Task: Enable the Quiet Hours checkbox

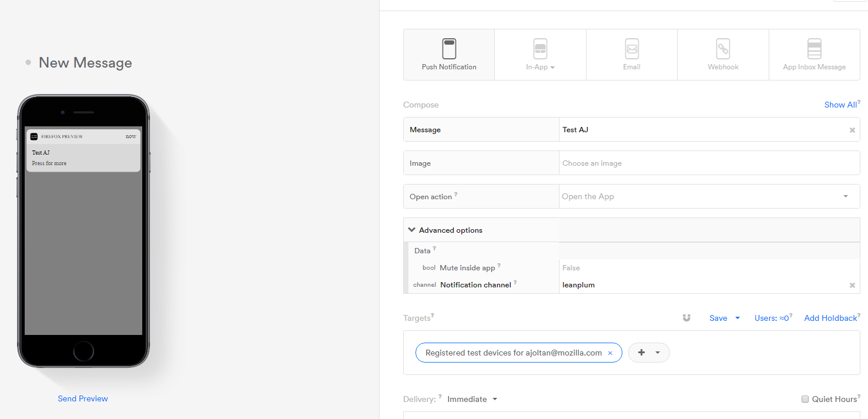Action: tap(805, 399)
